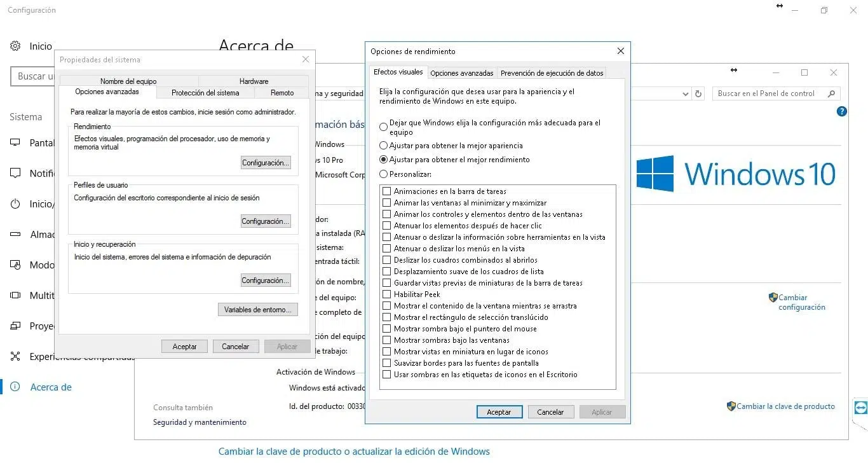Click Cambiar configuración link
Image resolution: width=868 pixels, height=463 pixels.
click(802, 302)
